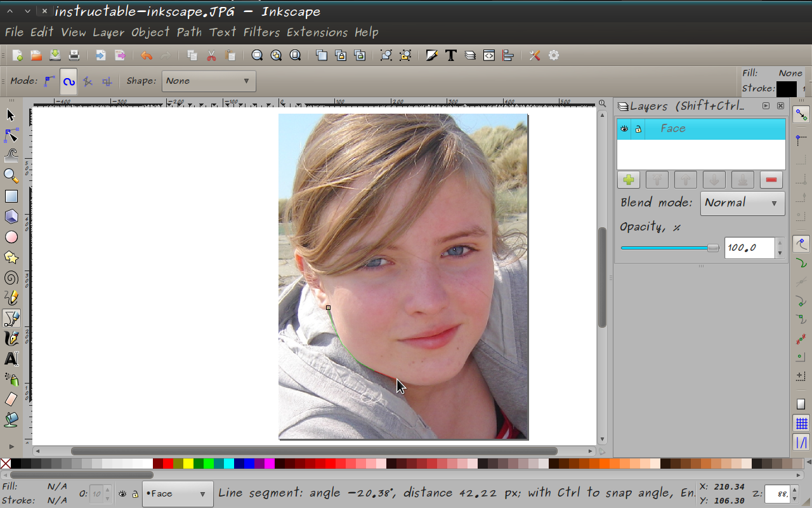Enable snapping via the snap toolbar

click(801, 116)
